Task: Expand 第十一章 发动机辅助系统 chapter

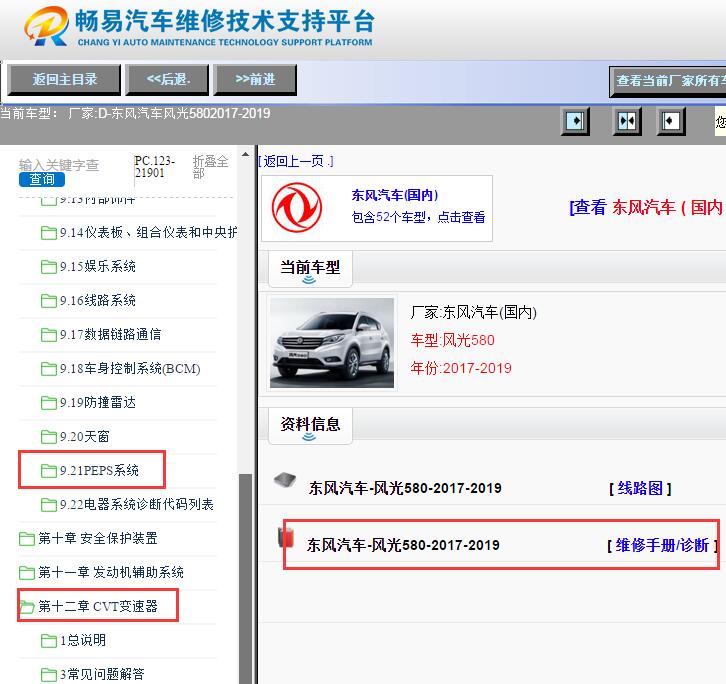Action: click(x=111, y=572)
